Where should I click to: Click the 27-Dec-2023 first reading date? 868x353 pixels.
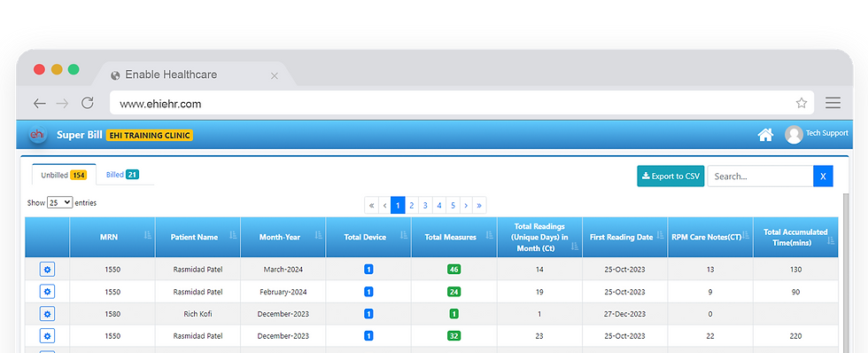[x=625, y=314]
